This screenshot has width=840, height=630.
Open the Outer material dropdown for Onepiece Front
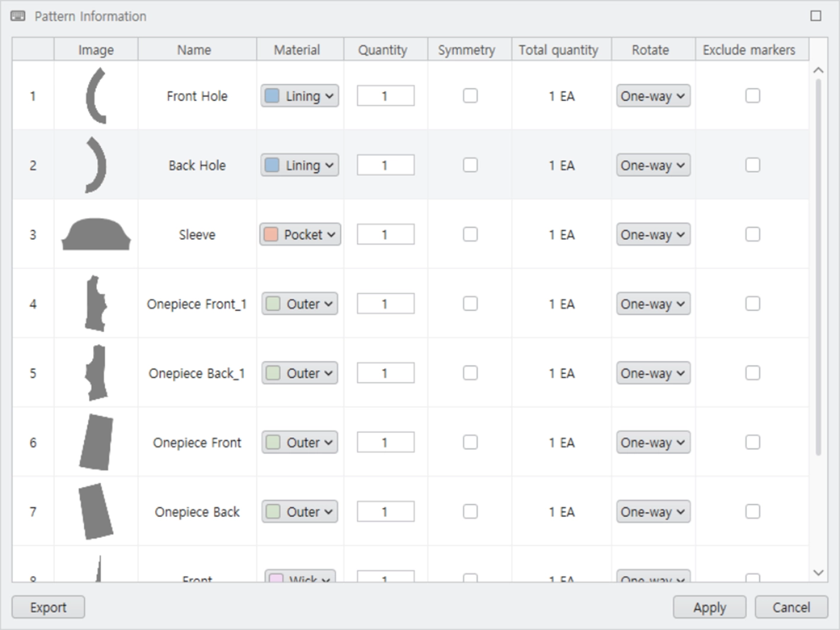300,442
